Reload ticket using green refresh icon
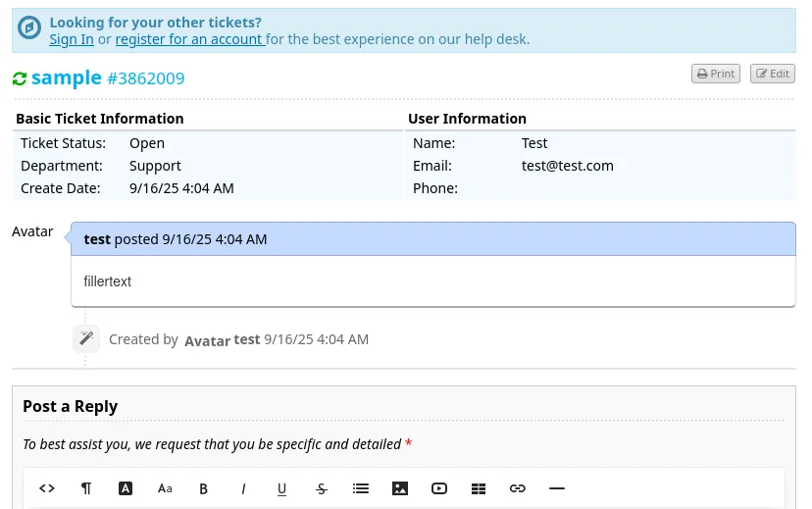Screen dimensions: 812x509 (20, 78)
